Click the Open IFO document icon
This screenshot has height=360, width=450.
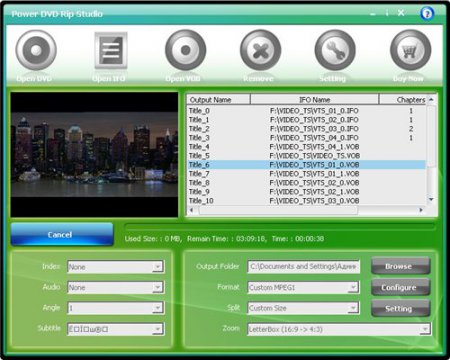pyautogui.click(x=111, y=50)
